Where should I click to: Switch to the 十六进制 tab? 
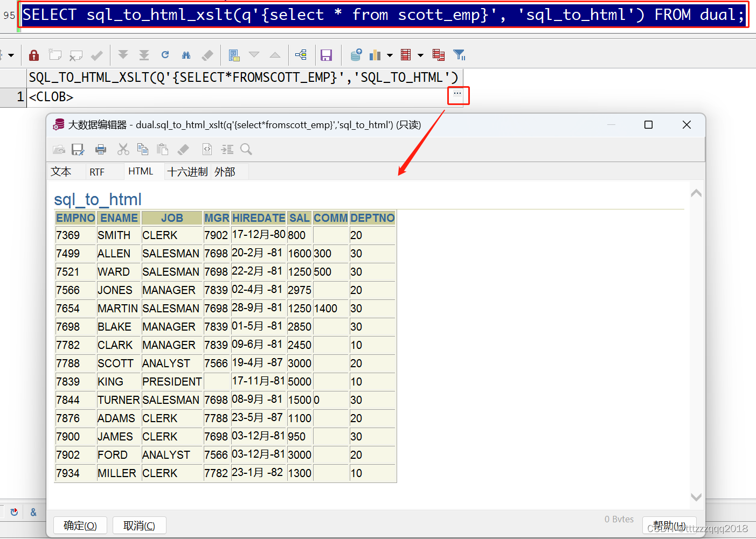188,172
